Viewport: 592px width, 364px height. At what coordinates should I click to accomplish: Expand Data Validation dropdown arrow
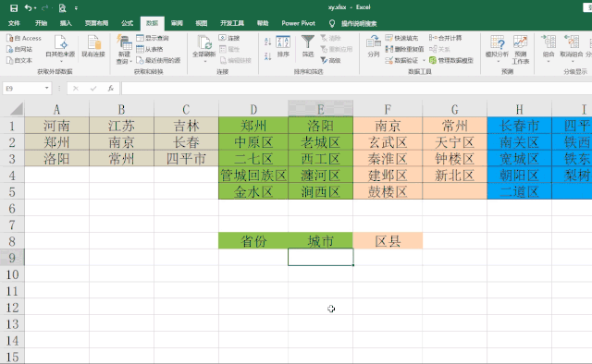pyautogui.click(x=424, y=60)
